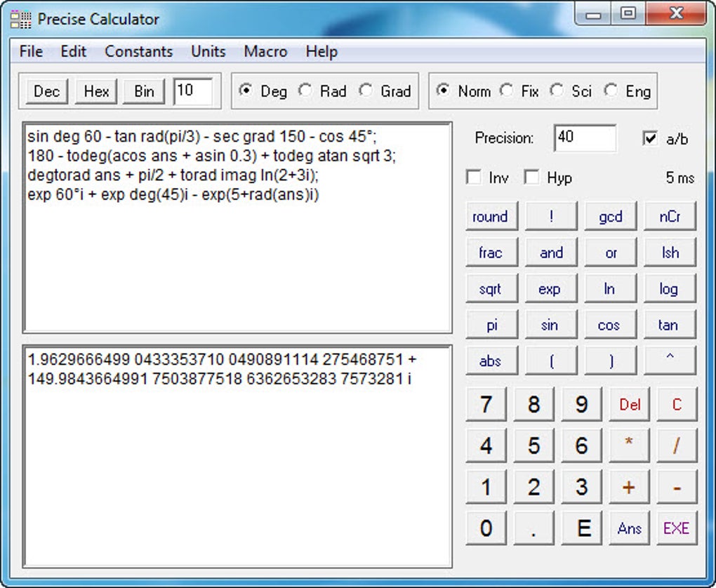
Task: Toggle the a/b fraction checkbox
Action: [x=665, y=138]
